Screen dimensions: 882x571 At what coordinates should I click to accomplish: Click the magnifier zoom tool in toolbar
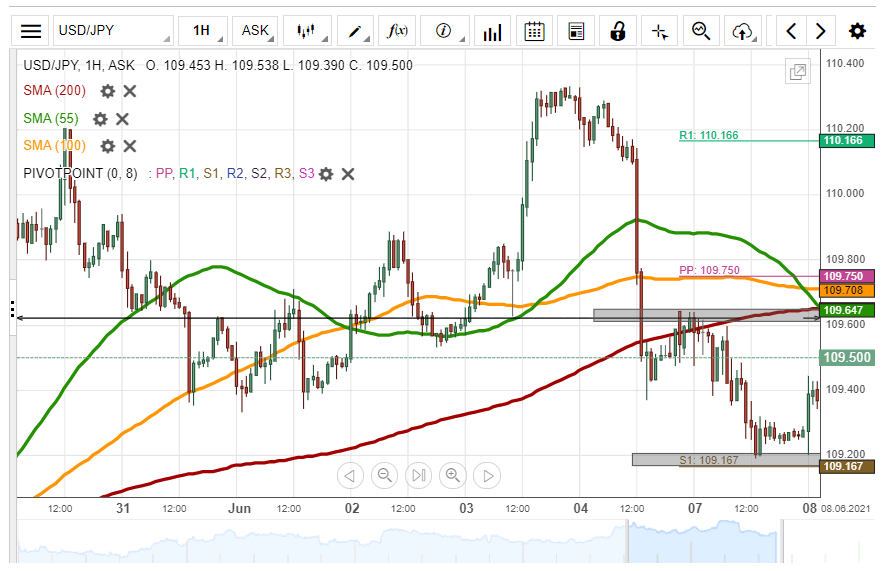pos(701,31)
